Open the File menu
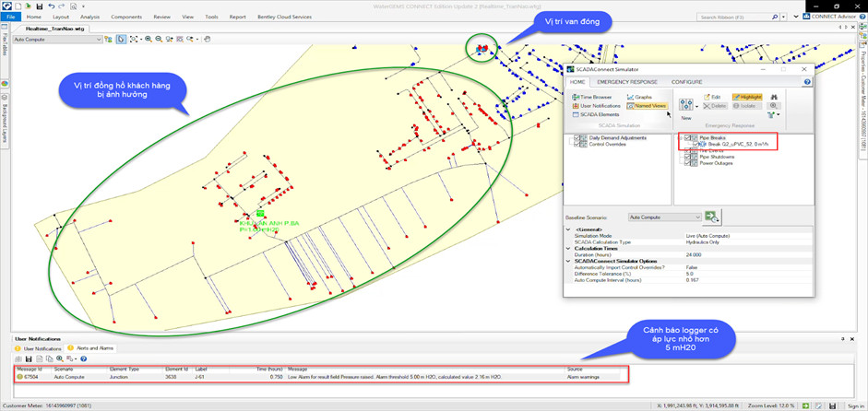 [10, 17]
